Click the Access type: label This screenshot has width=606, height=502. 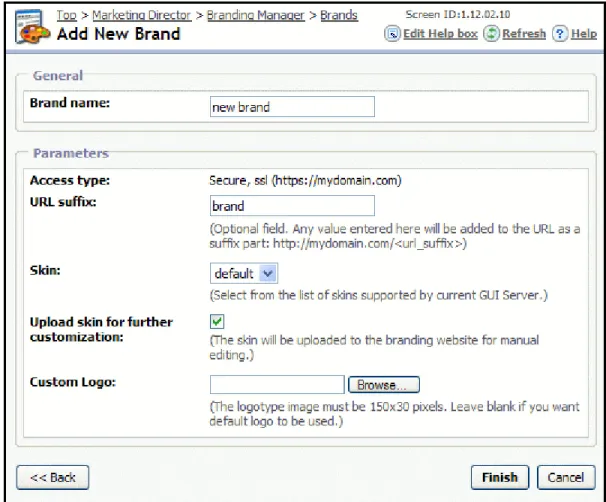70,180
